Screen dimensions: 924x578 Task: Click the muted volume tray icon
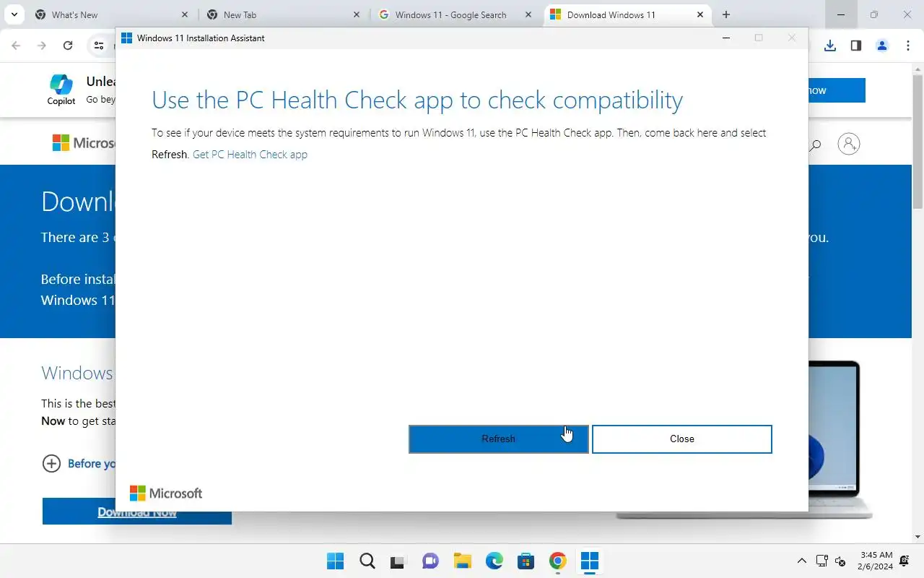840,561
